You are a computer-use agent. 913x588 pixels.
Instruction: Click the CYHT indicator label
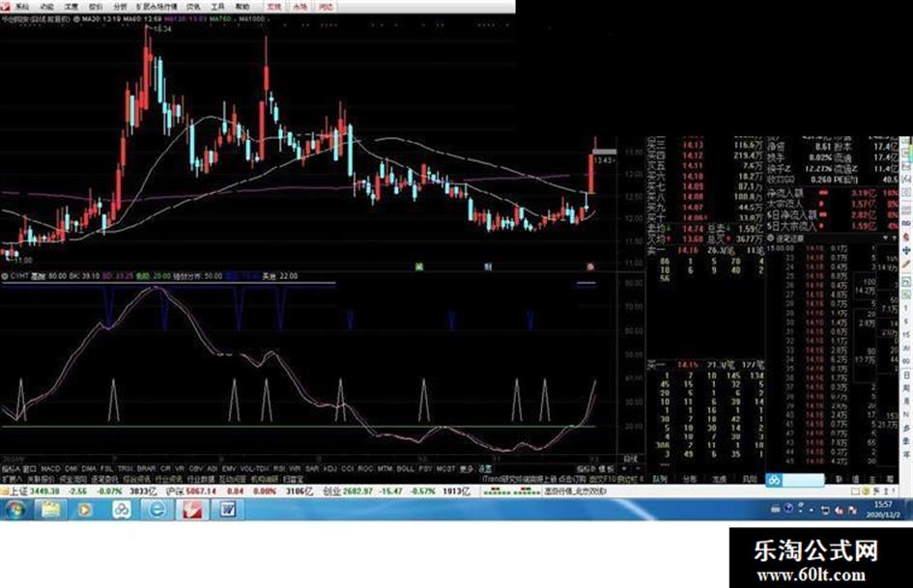[19, 276]
